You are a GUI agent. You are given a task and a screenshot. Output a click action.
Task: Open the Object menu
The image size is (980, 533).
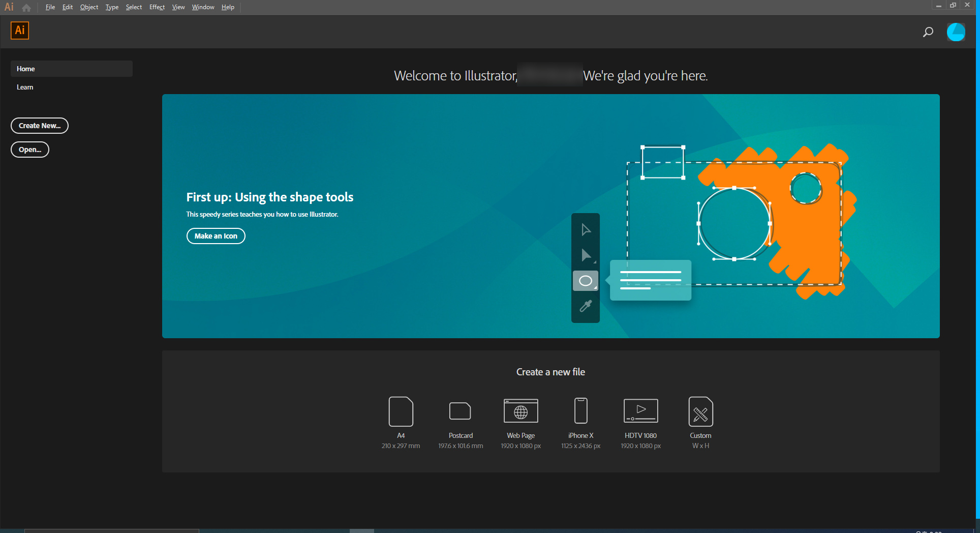[x=89, y=7]
